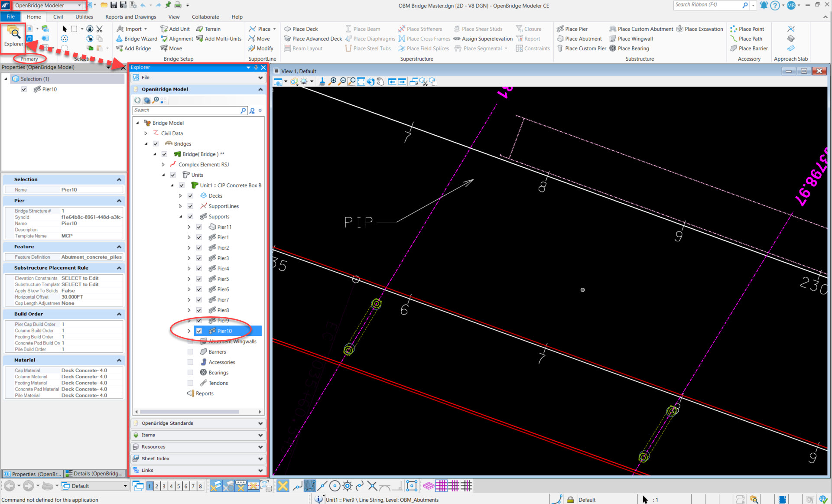Click the Bridge Wizard tool
Screen dimensions: 832x504
pos(136,39)
